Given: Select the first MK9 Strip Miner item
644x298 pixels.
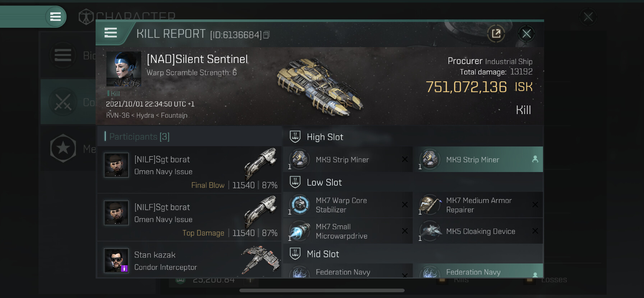Looking at the screenshot, I should click(x=342, y=160).
